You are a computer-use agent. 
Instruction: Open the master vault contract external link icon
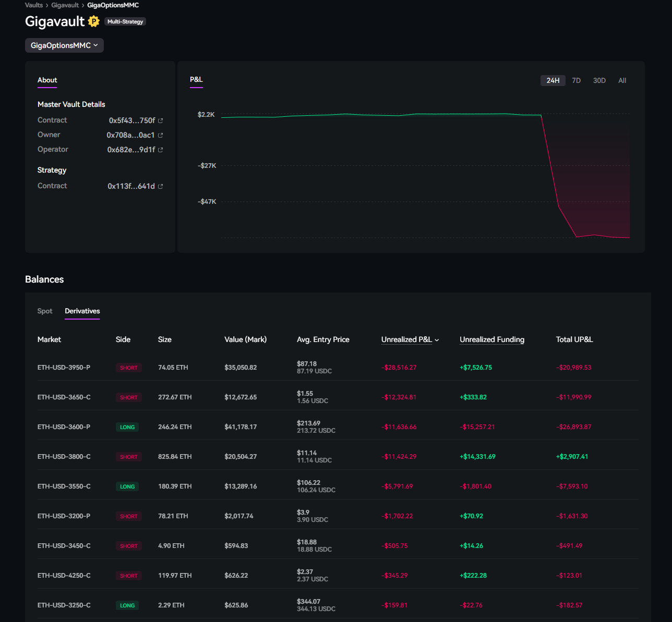[x=160, y=120]
